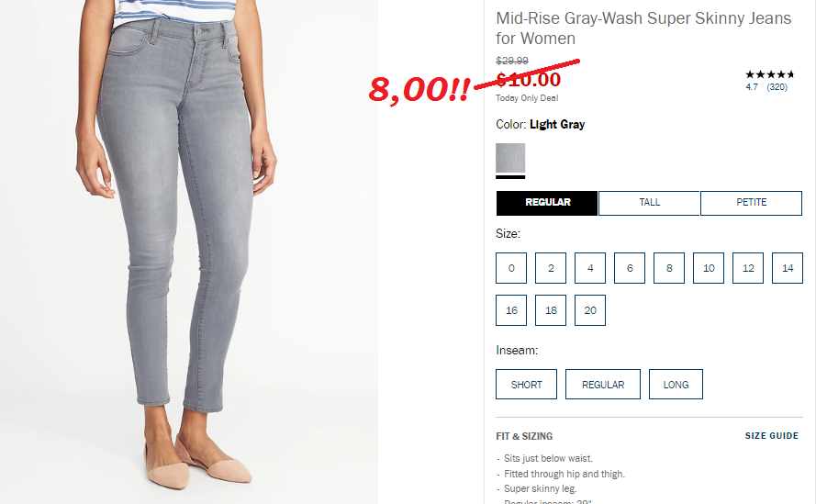Choose size 16
This screenshot has width=816, height=504.
[511, 310]
